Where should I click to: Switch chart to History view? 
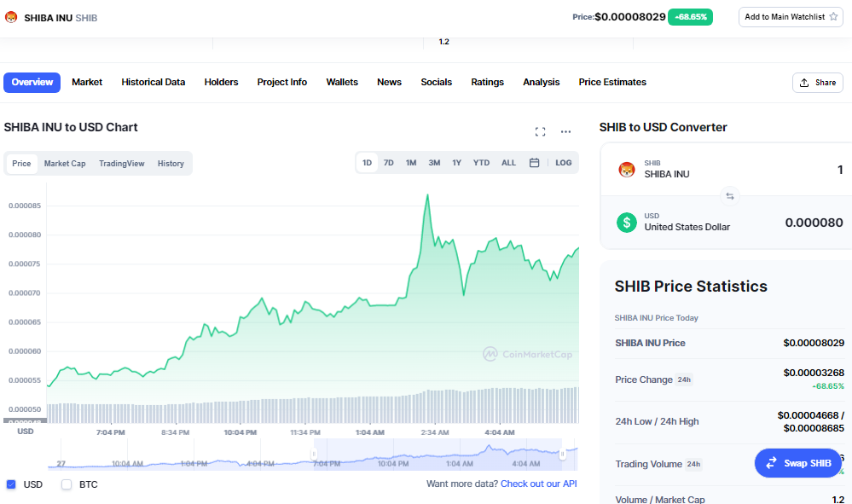[171, 164]
